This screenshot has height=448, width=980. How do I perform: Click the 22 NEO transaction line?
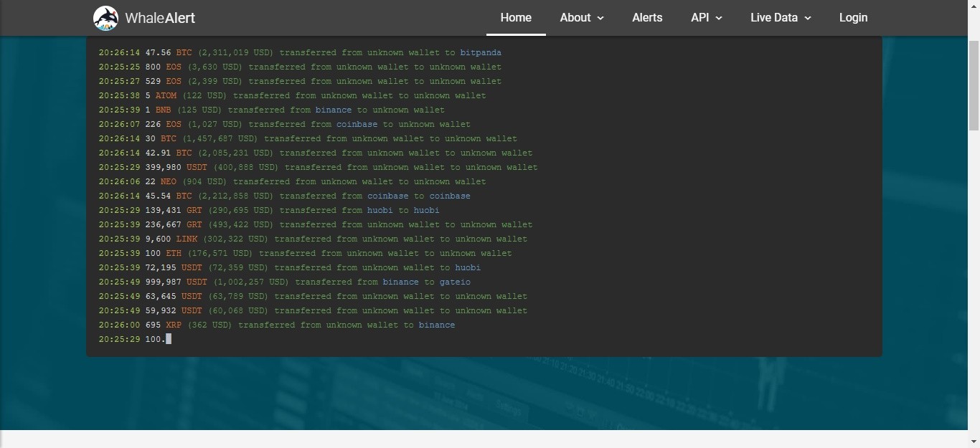(292, 181)
